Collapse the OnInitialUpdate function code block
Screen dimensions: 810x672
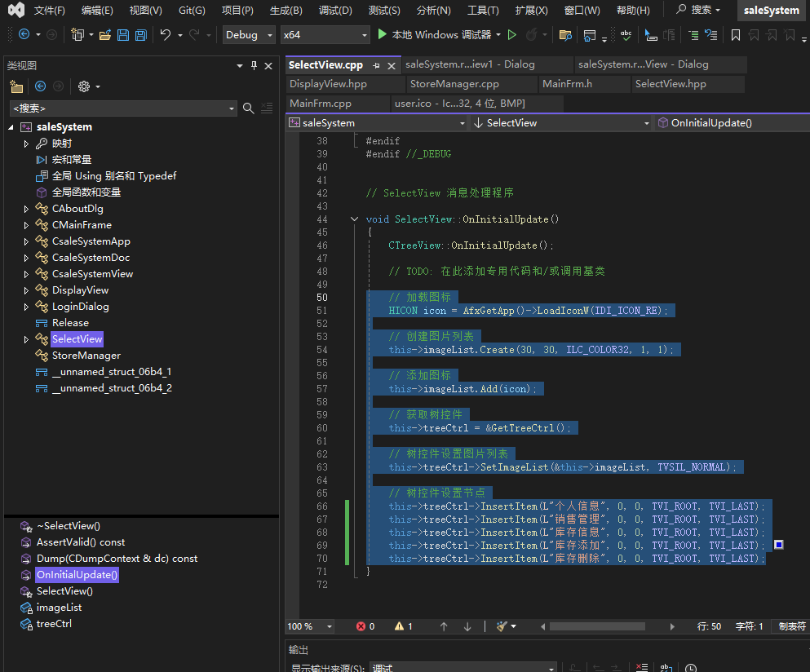click(353, 219)
